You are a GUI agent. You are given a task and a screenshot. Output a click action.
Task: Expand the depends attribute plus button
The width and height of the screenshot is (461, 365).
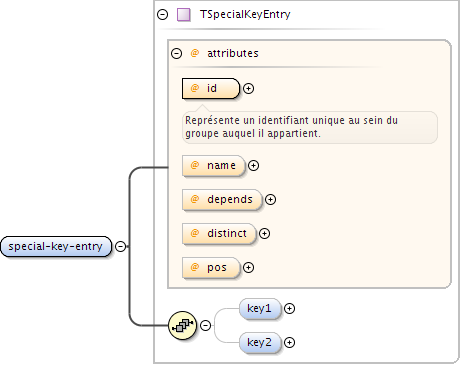point(270,199)
